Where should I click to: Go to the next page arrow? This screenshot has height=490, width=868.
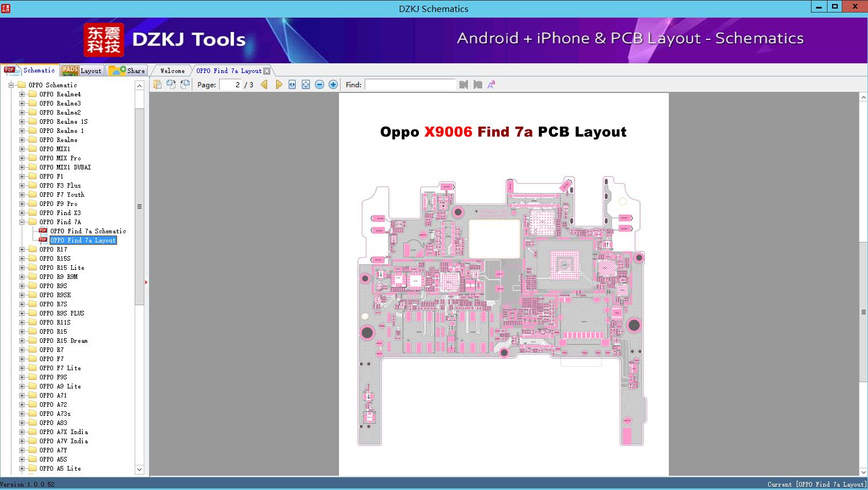click(x=278, y=84)
